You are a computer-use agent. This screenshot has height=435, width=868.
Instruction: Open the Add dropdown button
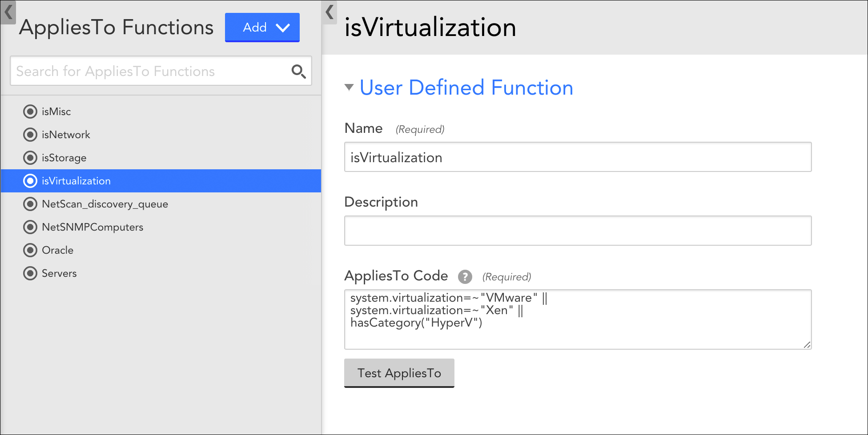262,28
